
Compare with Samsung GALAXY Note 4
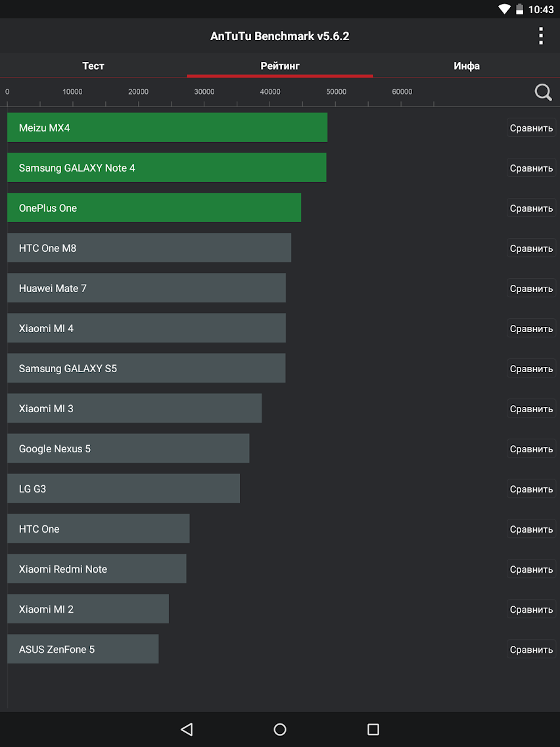coord(531,168)
